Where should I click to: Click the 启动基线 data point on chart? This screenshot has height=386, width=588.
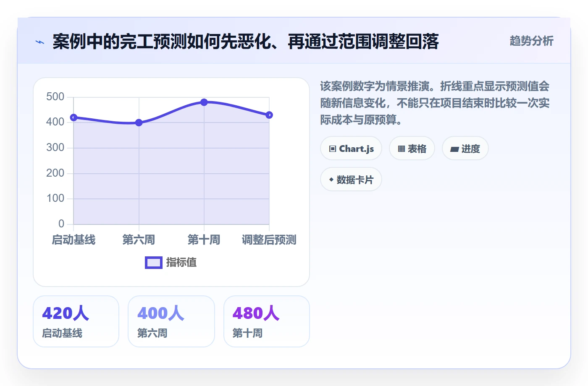[x=73, y=117]
